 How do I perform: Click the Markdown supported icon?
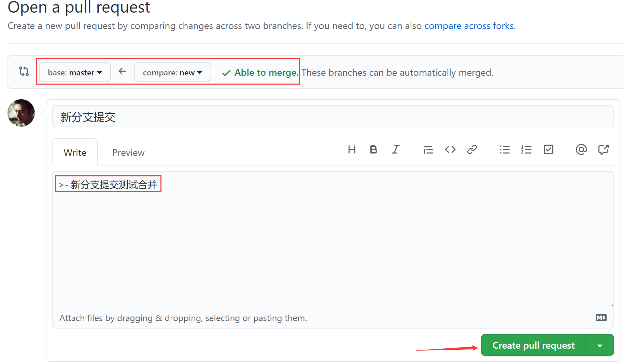[601, 318]
